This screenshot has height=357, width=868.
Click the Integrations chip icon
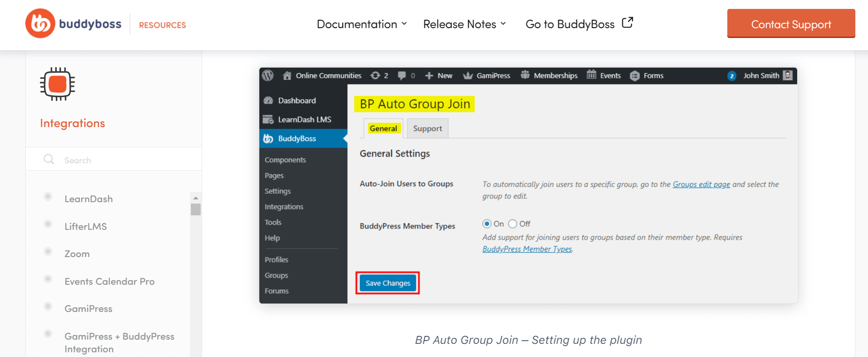click(x=58, y=84)
